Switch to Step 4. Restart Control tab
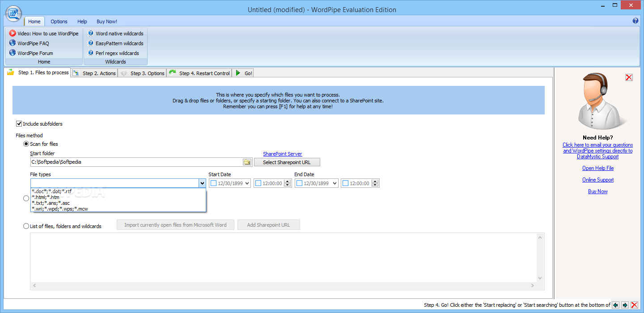Image resolution: width=644 pixels, height=313 pixels. pos(199,73)
